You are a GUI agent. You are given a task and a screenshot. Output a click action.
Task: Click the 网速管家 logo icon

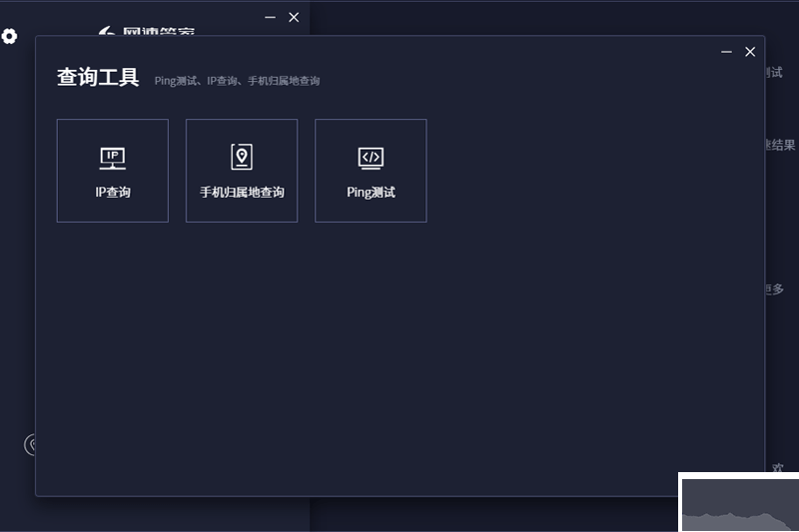[107, 32]
